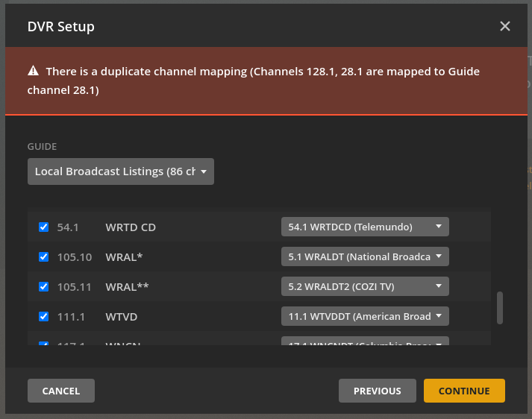Open the 5.2 WRALDT2 COZI TV dropdown
This screenshot has height=419, width=532.
[x=365, y=286]
